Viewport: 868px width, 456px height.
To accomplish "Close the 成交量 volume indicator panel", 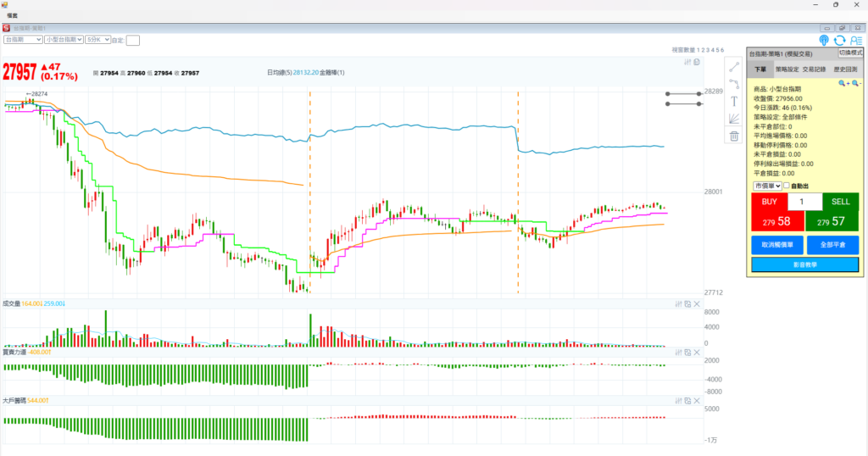I will tap(698, 303).
